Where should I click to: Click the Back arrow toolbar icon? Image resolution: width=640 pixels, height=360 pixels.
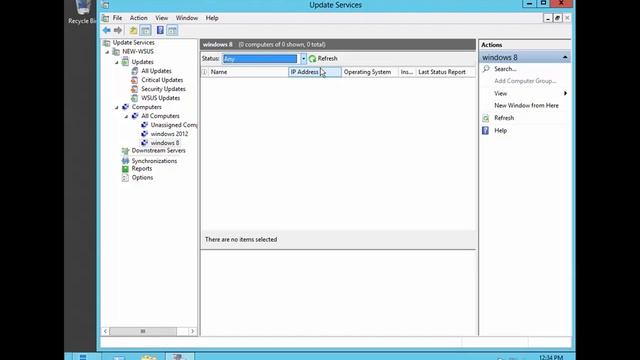point(107,30)
